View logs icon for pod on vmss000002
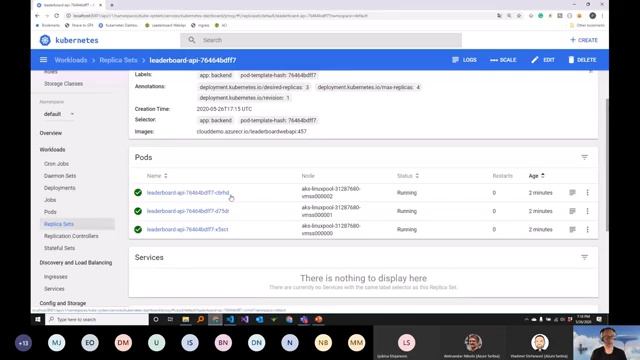The height and width of the screenshot is (360, 640). point(572,193)
